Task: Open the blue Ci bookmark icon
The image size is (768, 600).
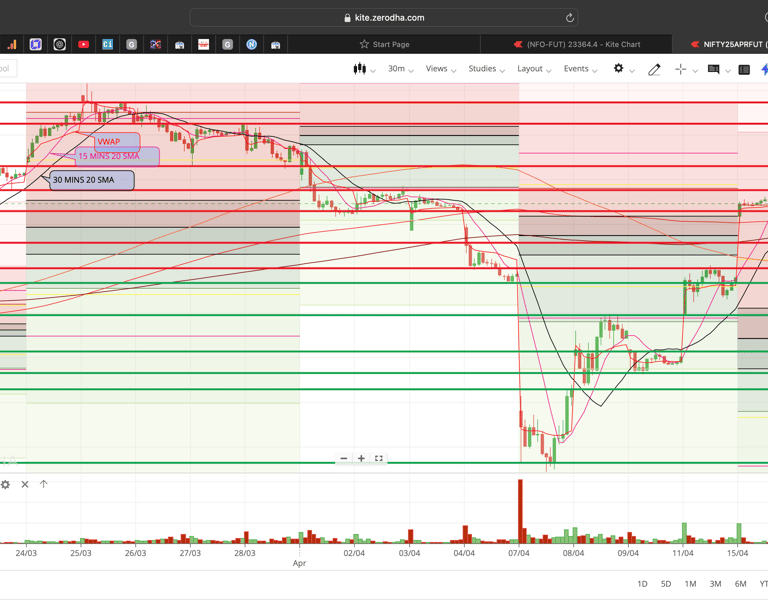Action: (107, 45)
